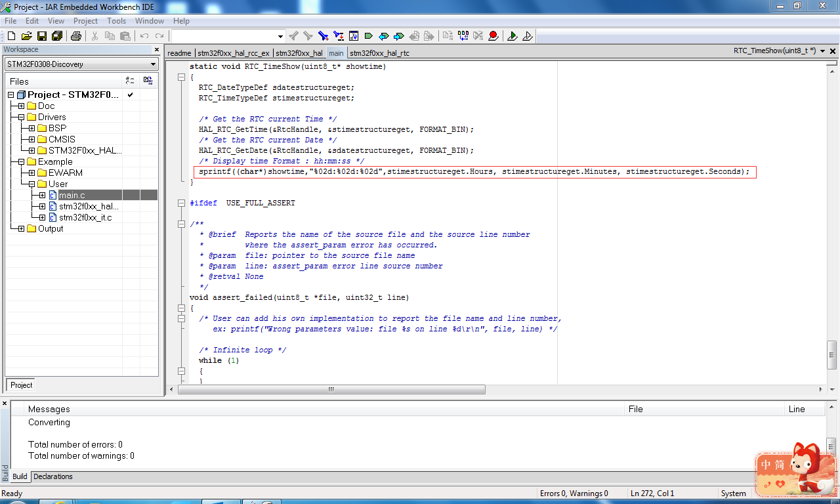The height and width of the screenshot is (504, 840).
Task: Expand the main.c file node
Action: (42, 195)
